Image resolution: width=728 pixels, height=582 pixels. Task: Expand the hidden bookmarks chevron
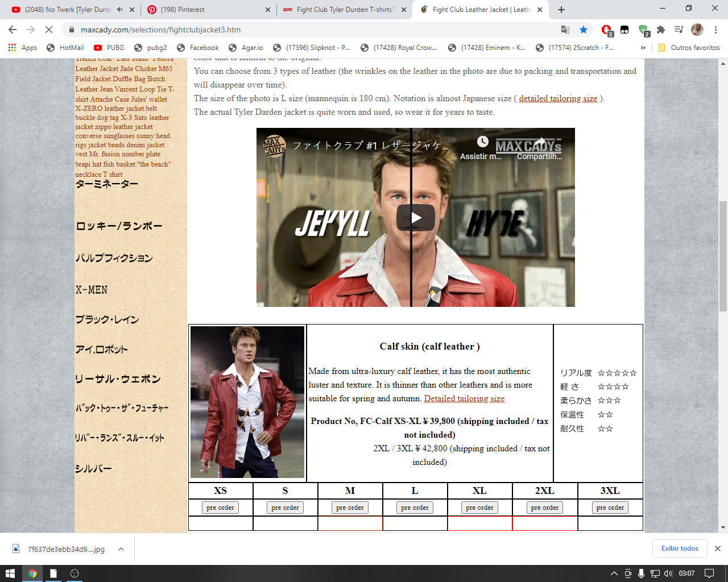(x=643, y=48)
